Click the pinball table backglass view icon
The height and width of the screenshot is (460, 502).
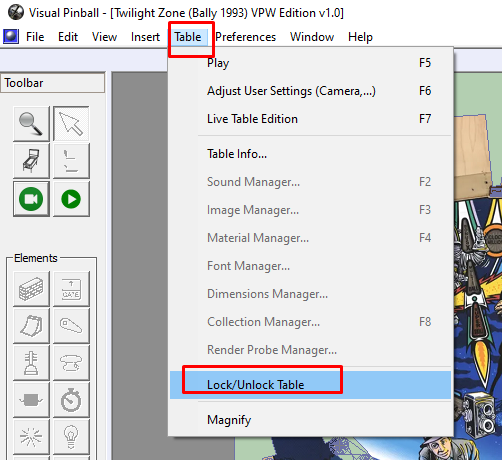click(31, 161)
